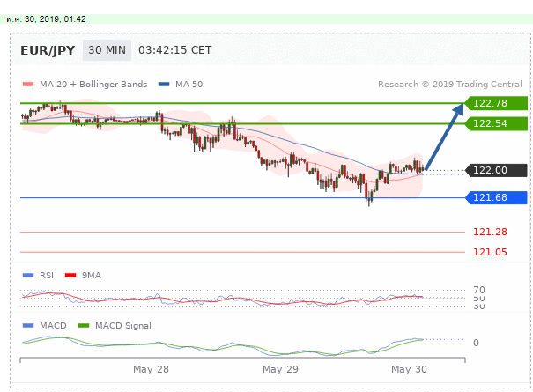Image resolution: width=533 pixels, height=392 pixels.
Task: Click the RSI legend swatch
Action: [x=28, y=276]
